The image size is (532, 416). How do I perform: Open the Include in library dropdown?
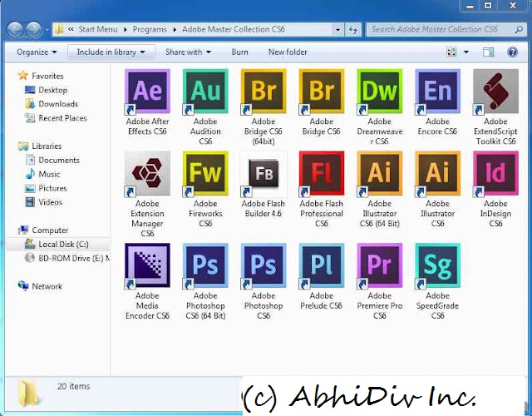pos(111,52)
